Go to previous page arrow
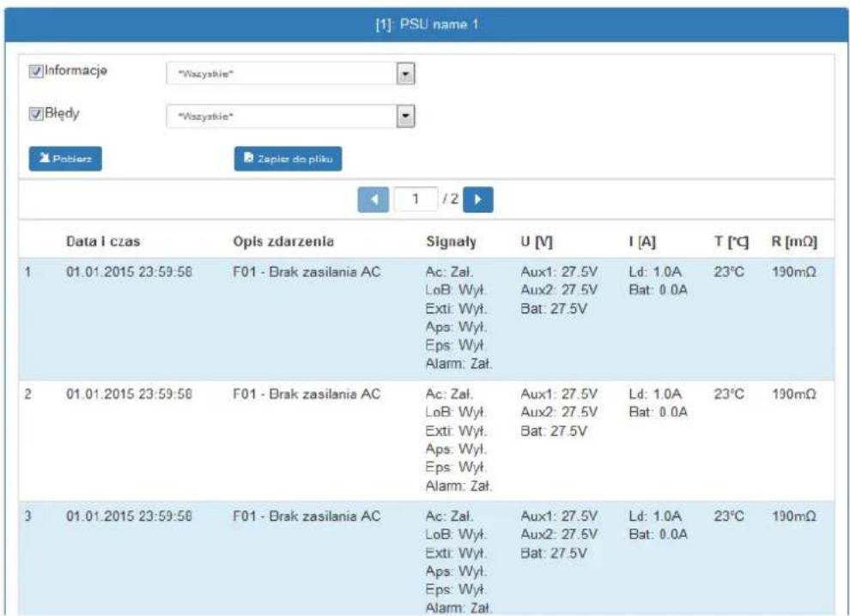Screen dimensions: 850x616 (x=373, y=199)
